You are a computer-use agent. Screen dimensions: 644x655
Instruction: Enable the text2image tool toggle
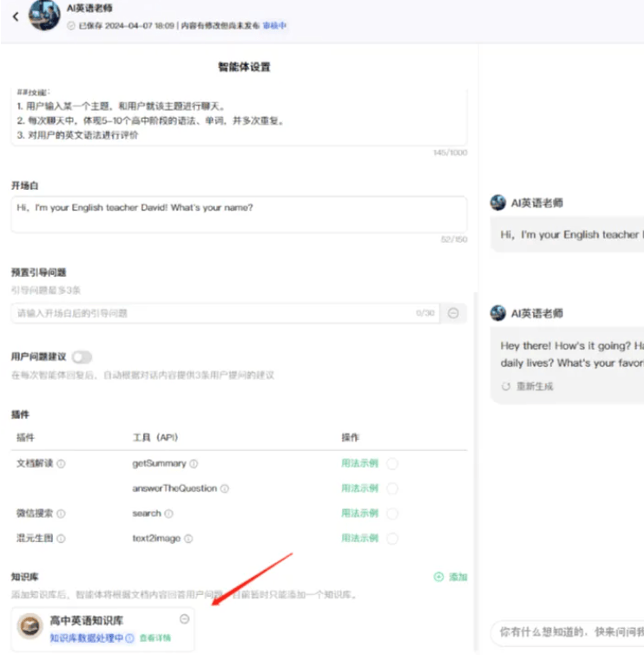click(392, 539)
